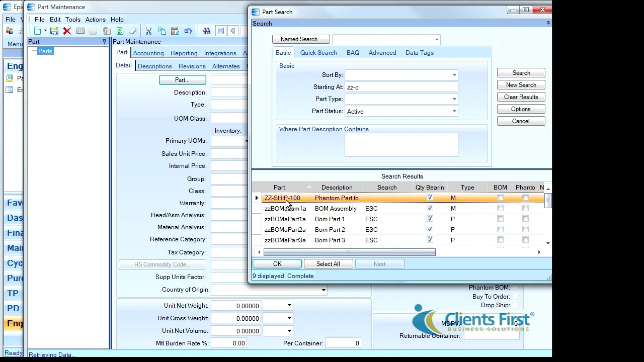Click the horizontal scrollbar of search results
This screenshot has width=644, height=362.
click(349, 252)
